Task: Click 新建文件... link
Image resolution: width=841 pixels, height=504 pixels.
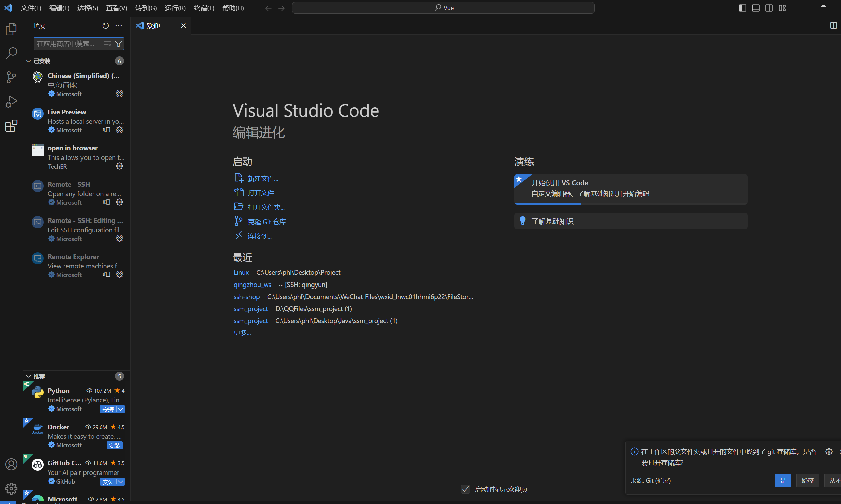Action: click(x=263, y=178)
